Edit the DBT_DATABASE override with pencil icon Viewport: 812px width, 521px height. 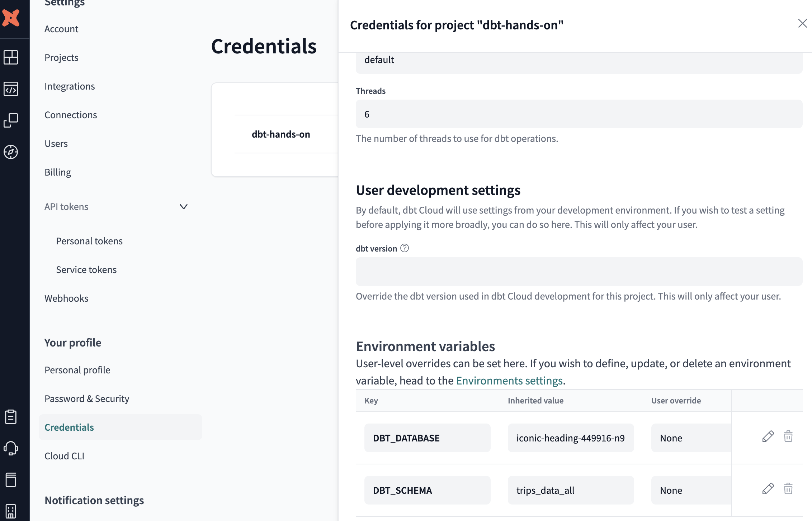[768, 436]
